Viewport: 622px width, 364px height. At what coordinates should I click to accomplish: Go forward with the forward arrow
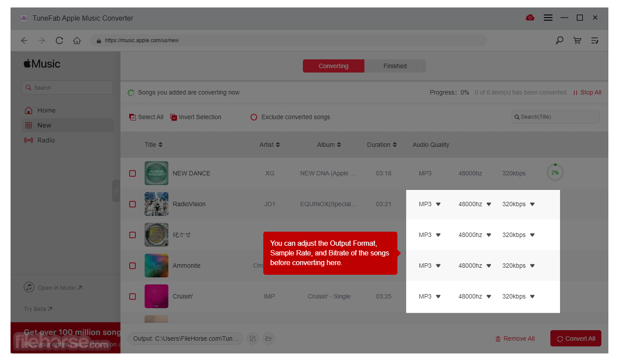click(42, 40)
